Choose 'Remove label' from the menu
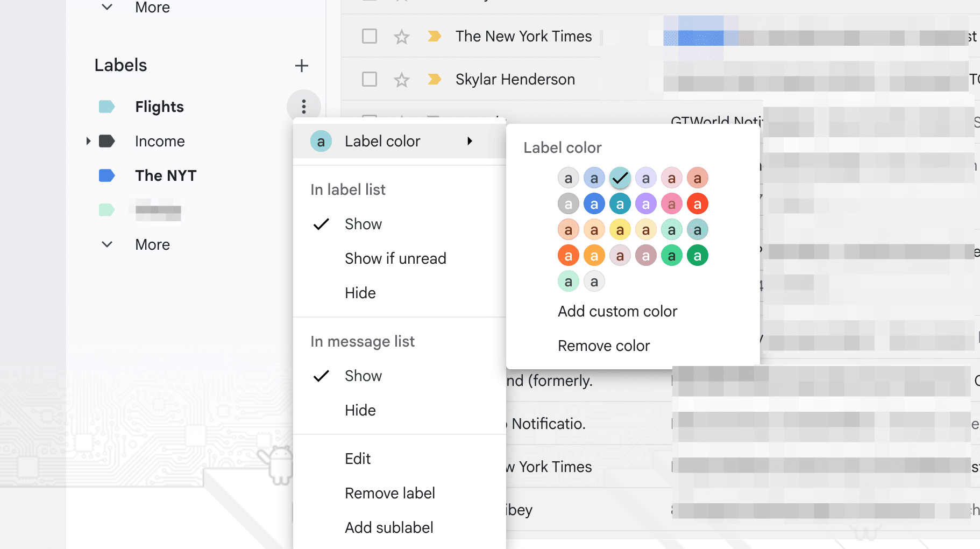Viewport: 980px width, 549px height. [389, 492]
